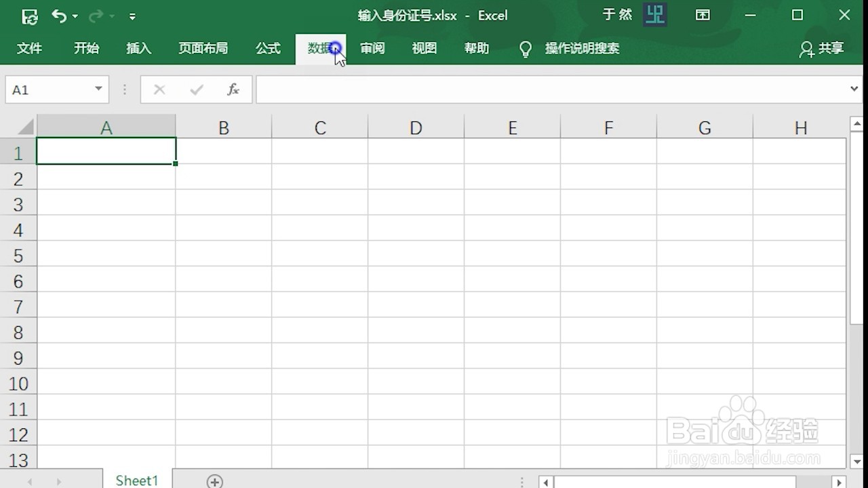Click the Cancel (X) icon in formula bar

159,89
